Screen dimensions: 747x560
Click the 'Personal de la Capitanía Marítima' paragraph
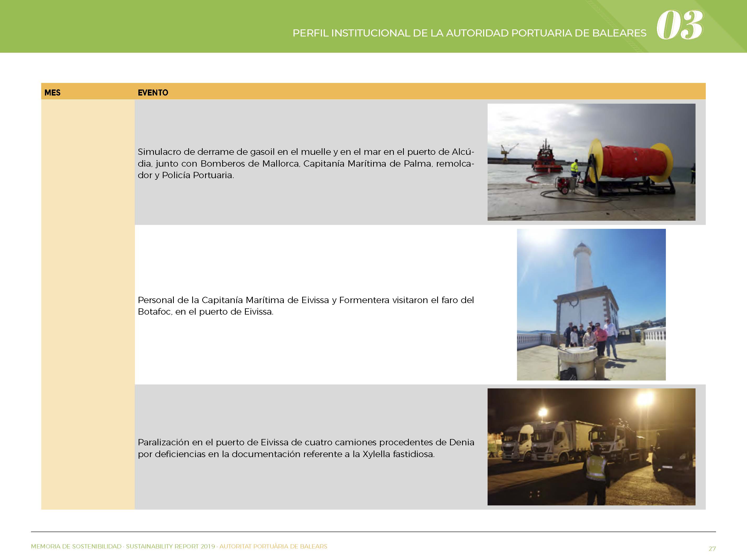click(306, 306)
